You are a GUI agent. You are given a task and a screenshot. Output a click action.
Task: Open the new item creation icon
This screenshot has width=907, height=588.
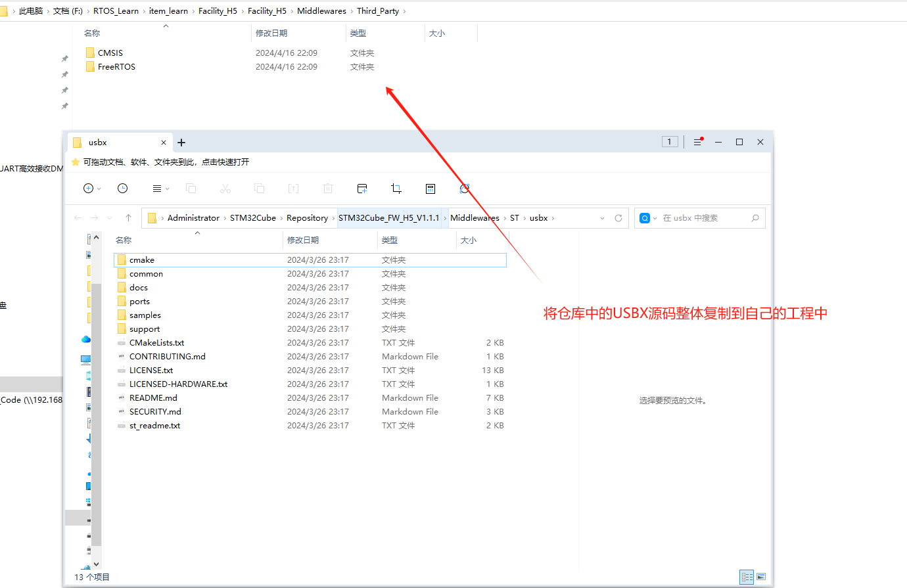88,189
